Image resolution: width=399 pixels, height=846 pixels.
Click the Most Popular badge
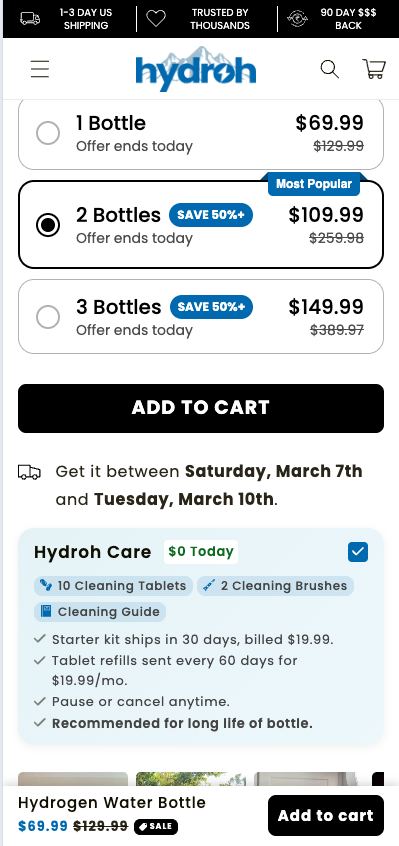(314, 184)
